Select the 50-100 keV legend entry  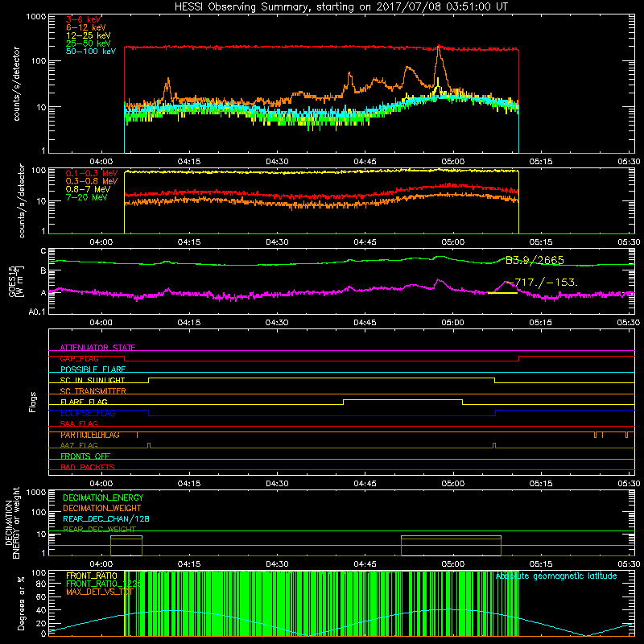[x=91, y=52]
